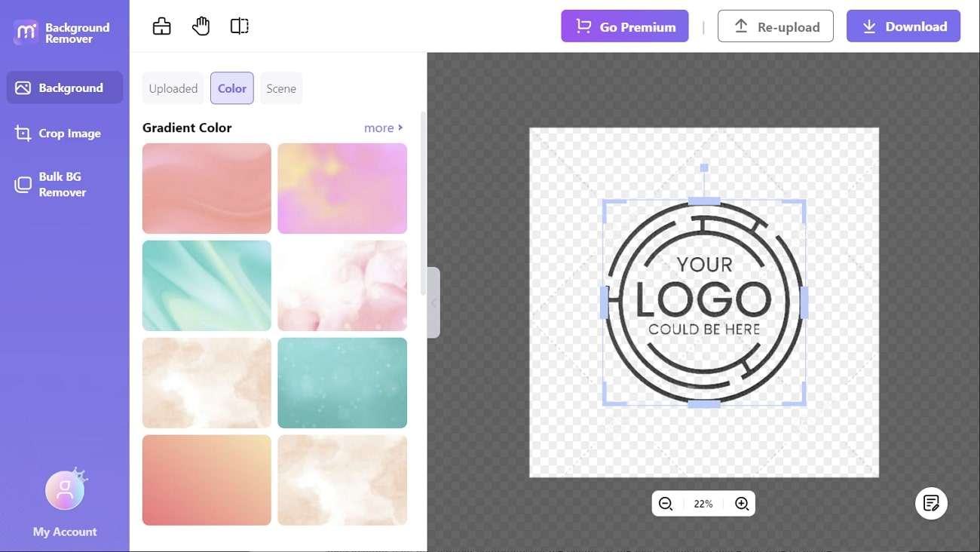This screenshot has width=980, height=552.
Task: Click the Go Premium button
Action: tap(625, 26)
